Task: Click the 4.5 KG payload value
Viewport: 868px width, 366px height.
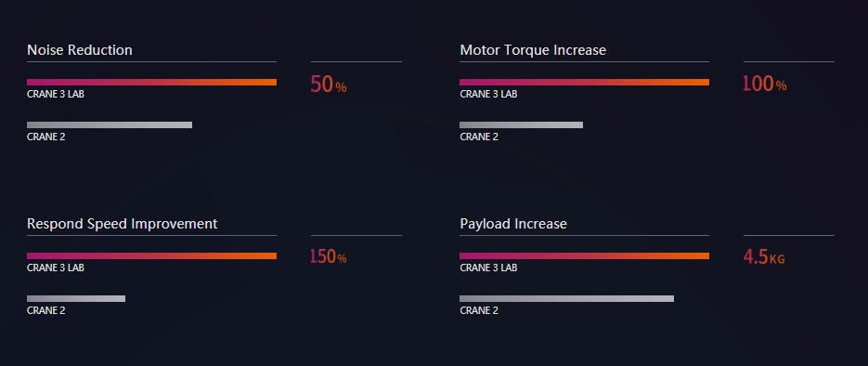Action: tap(764, 257)
